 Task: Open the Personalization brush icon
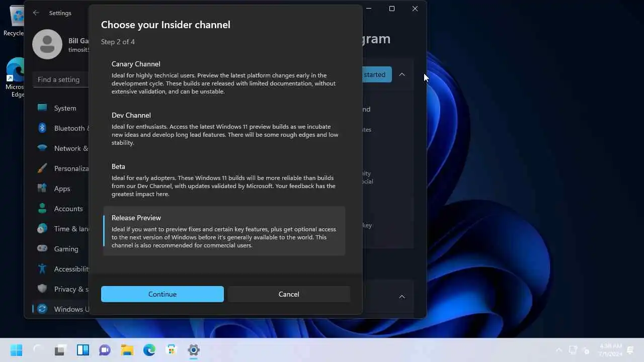point(42,168)
